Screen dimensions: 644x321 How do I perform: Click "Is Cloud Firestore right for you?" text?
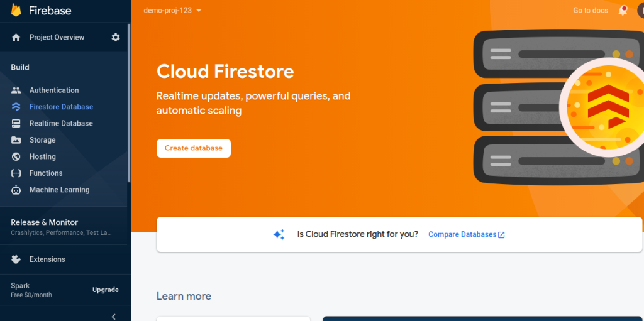(358, 234)
